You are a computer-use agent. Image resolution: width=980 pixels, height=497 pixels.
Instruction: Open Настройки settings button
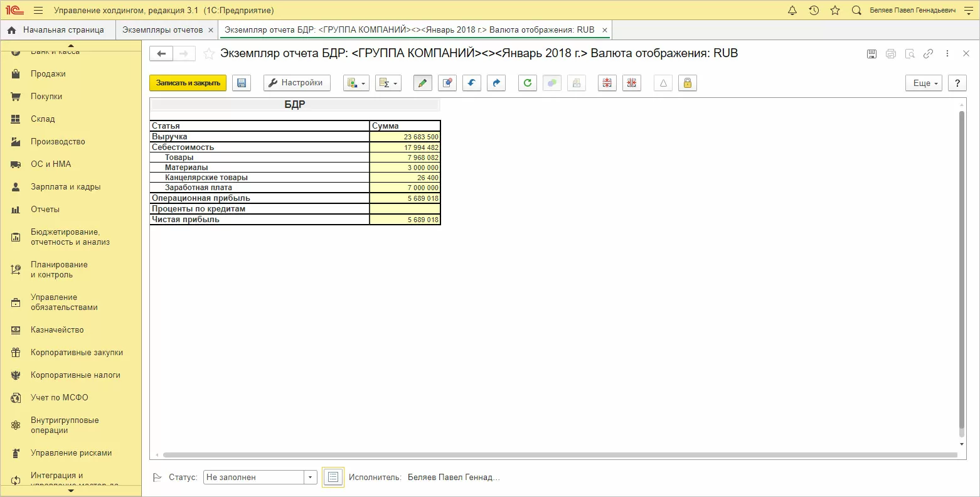click(296, 83)
